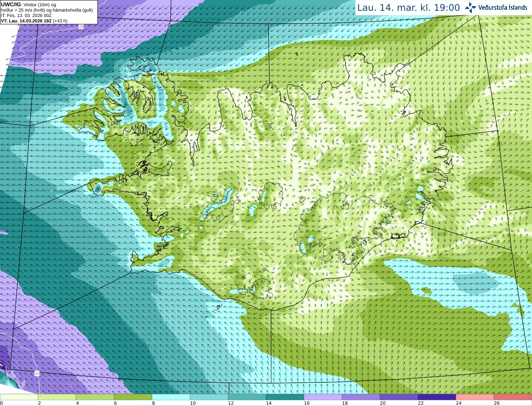Pick the 4–6 m/s green legend swatch
Image resolution: width=532 pixels, height=406 pixels.
pos(95,397)
